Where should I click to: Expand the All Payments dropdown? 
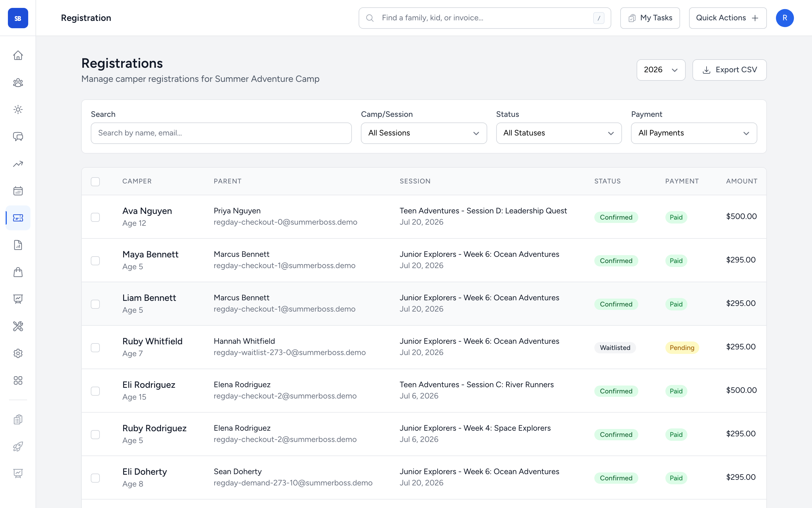pyautogui.click(x=694, y=133)
